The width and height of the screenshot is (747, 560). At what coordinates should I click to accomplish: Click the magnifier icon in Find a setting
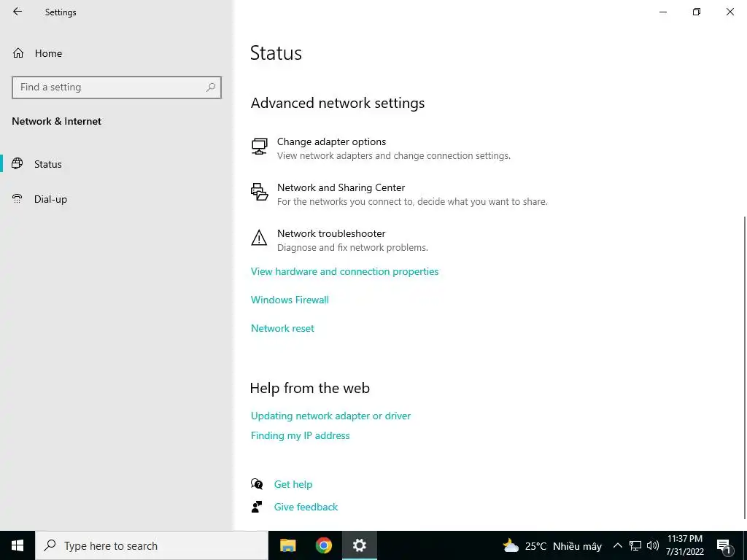pos(211,87)
